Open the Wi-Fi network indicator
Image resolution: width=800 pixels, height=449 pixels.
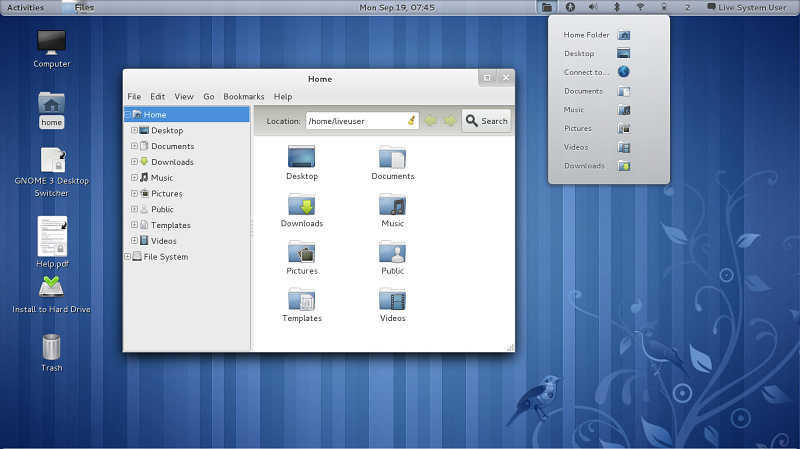point(640,7)
